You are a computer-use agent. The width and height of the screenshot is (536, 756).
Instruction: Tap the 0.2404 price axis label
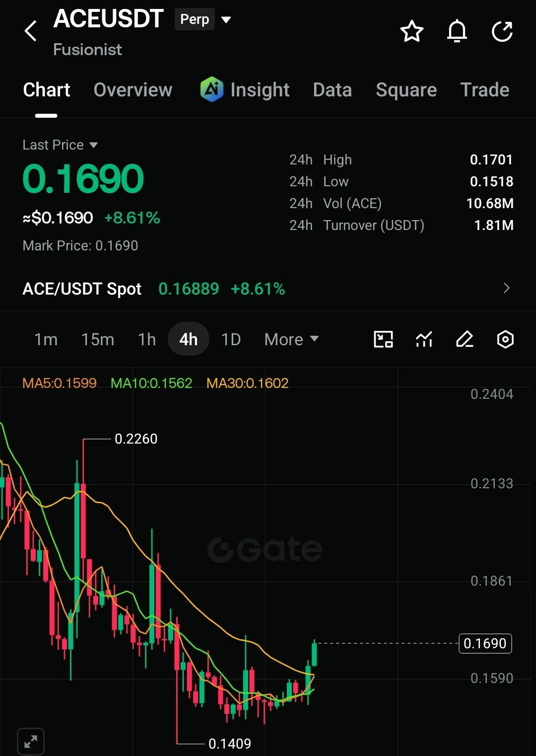tap(492, 394)
